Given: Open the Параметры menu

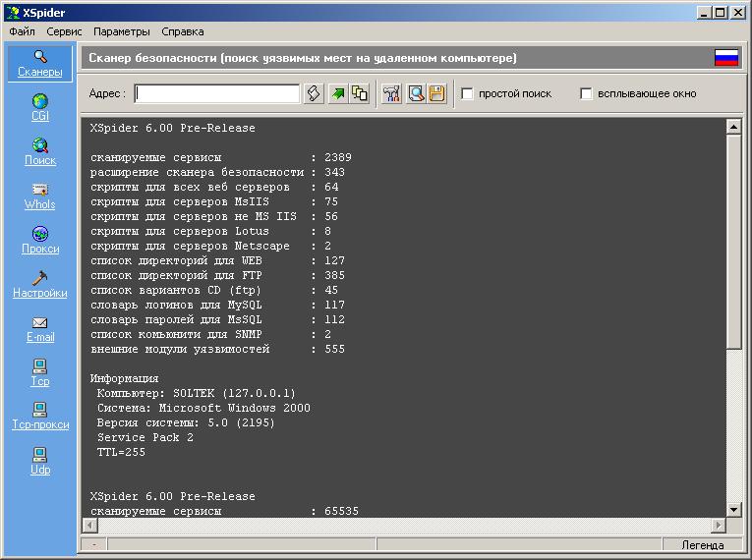Looking at the screenshot, I should point(121,31).
